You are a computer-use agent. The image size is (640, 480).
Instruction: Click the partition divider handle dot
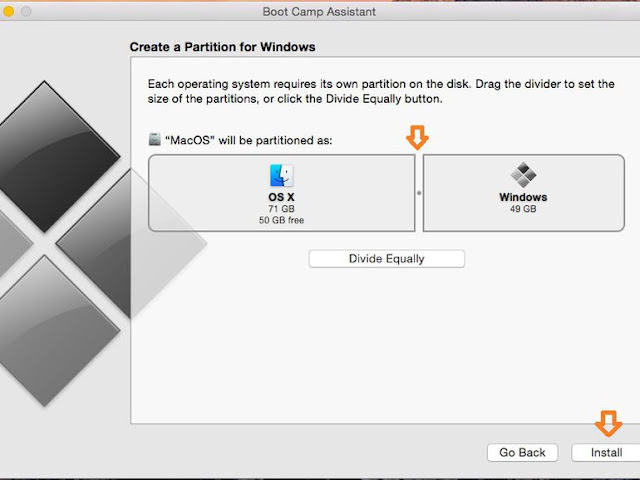(419, 193)
